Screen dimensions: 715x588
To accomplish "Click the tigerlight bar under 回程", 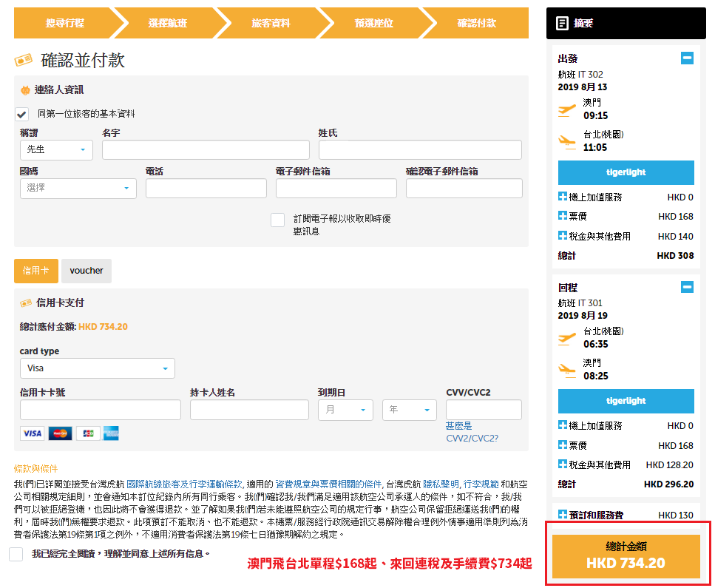I will click(626, 401).
